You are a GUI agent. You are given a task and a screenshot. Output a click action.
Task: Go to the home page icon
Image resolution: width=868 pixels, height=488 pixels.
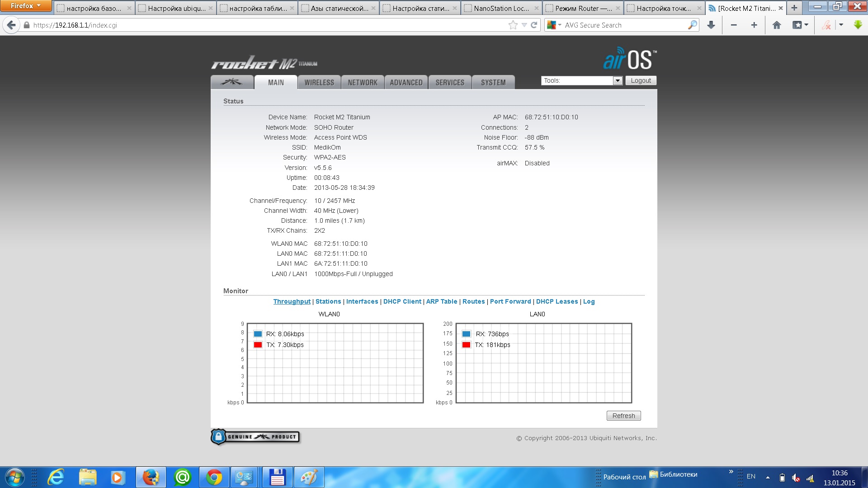tap(777, 25)
